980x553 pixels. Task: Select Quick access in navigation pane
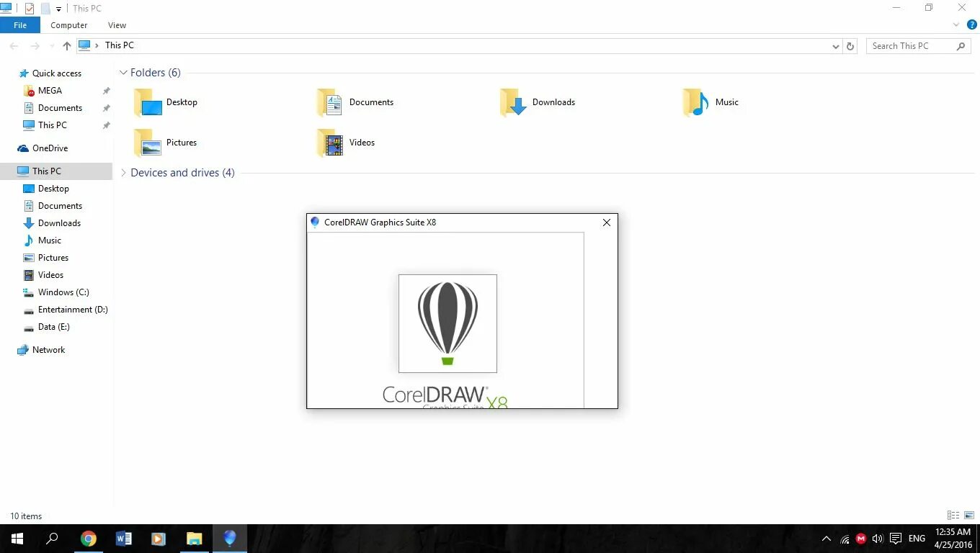tap(50, 73)
